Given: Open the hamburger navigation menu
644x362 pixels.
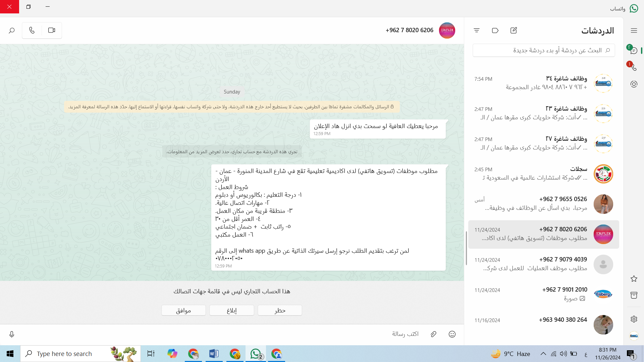Looking at the screenshot, I should 634,31.
